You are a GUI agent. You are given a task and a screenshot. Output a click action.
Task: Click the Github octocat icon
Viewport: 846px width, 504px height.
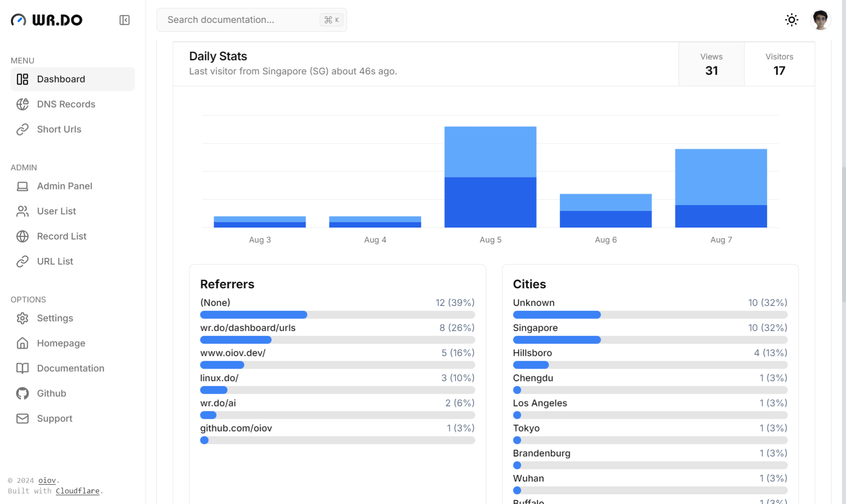click(23, 393)
